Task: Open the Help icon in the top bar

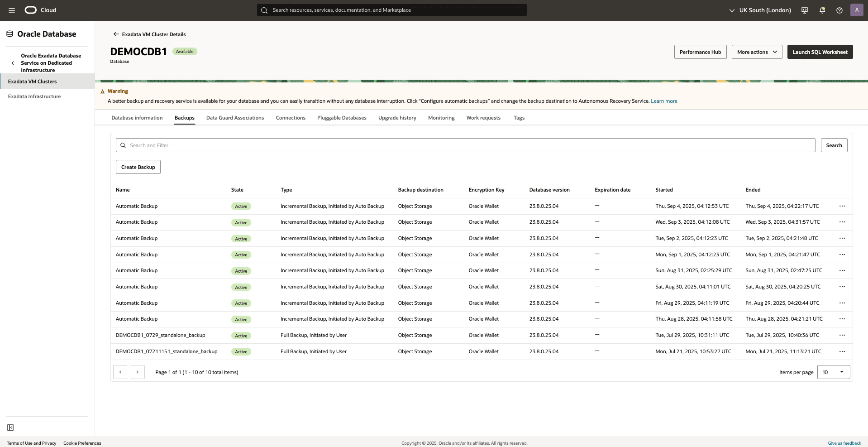Action: point(839,10)
